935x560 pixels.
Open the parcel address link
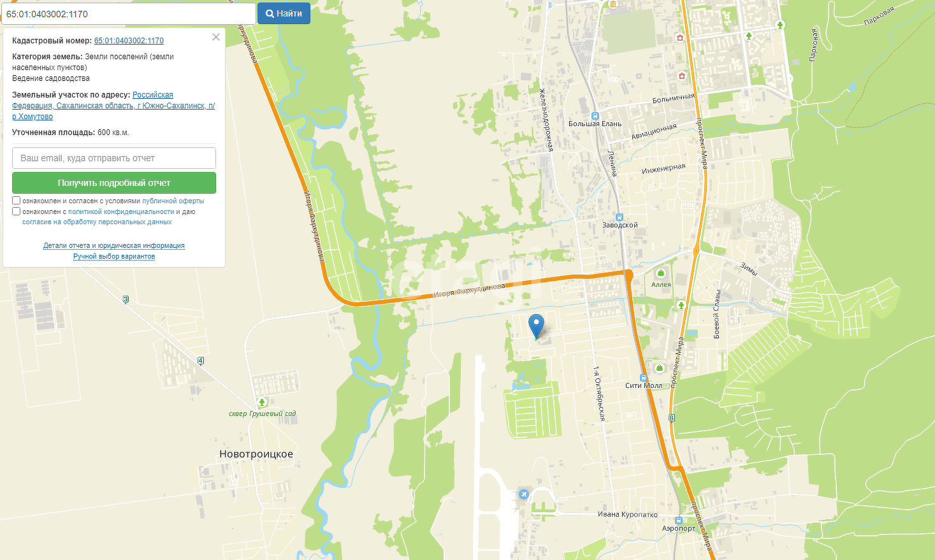tap(113, 106)
